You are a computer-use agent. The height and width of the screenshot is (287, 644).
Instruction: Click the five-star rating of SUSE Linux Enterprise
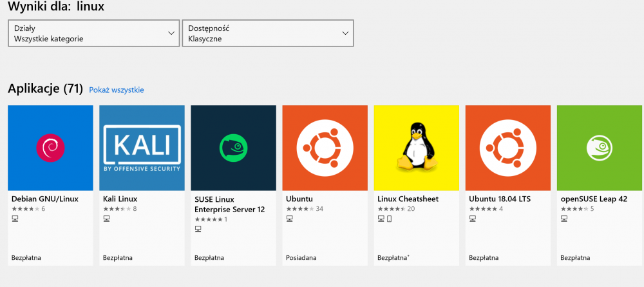pos(209,219)
